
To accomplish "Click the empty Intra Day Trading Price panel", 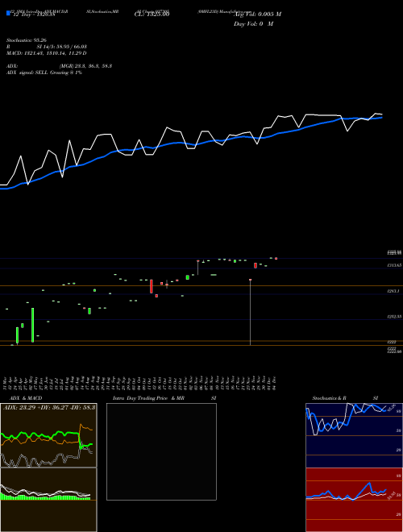I will tap(161, 451).
